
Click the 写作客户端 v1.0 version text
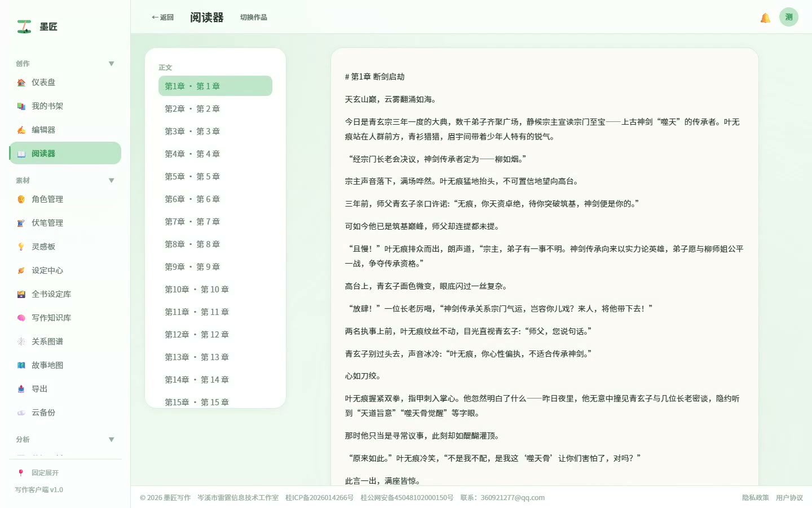tap(39, 490)
